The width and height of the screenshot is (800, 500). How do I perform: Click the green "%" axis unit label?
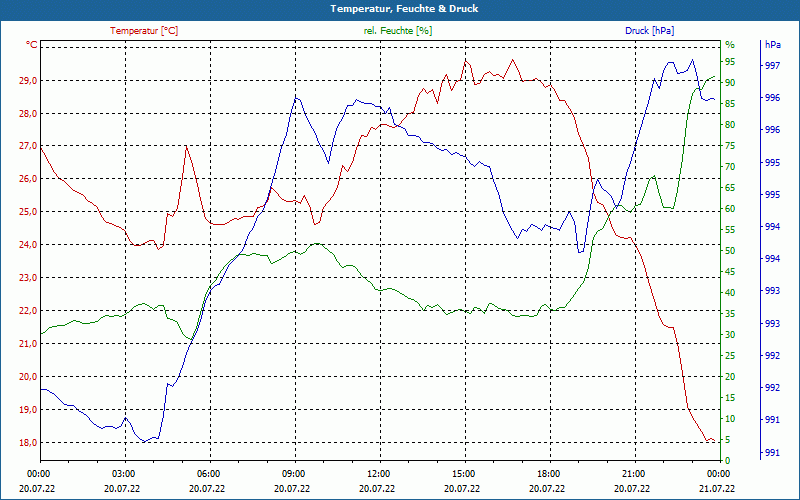(730, 45)
